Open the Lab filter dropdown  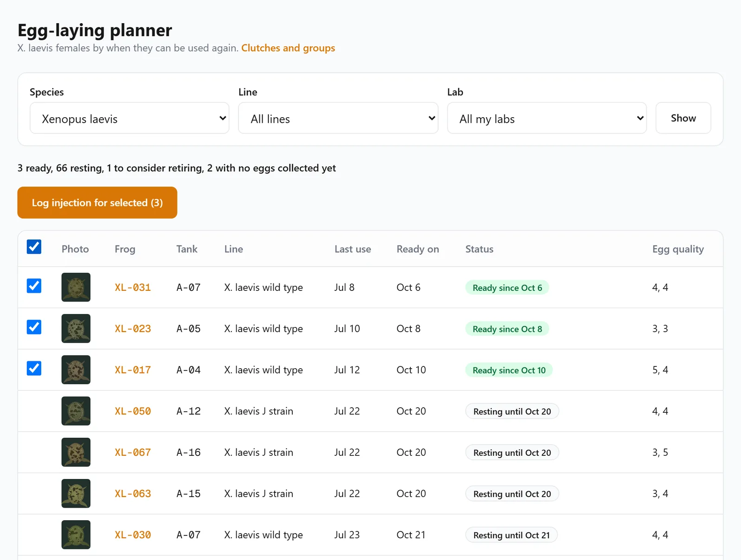point(547,118)
